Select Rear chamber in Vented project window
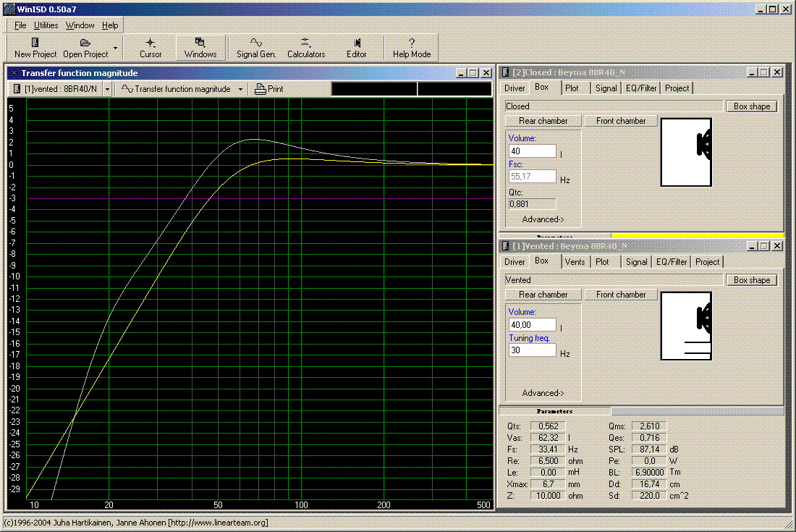 click(x=543, y=295)
